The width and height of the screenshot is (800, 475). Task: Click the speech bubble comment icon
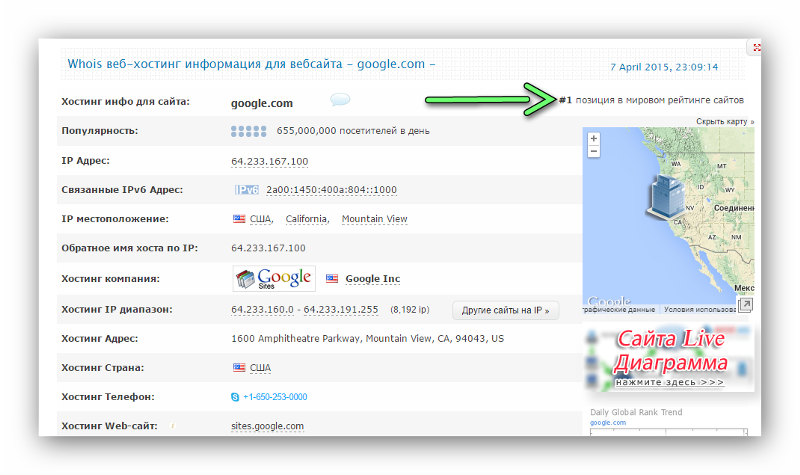click(x=340, y=99)
